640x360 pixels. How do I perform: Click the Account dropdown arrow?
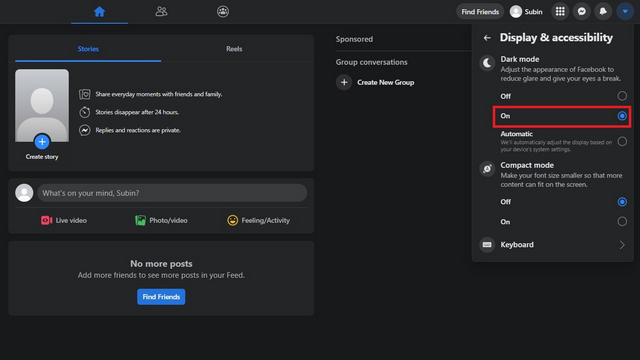pyautogui.click(x=625, y=11)
